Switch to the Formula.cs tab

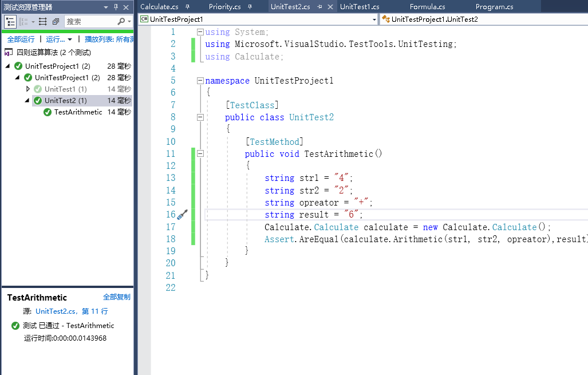pyautogui.click(x=428, y=7)
